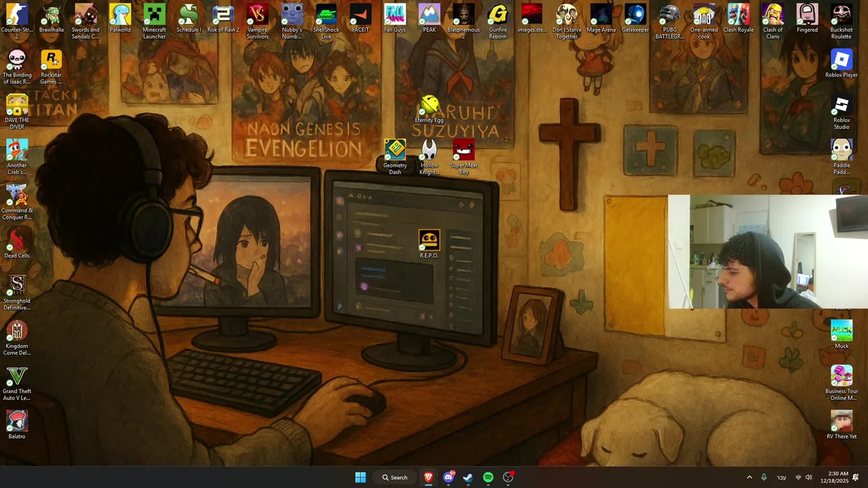
Task: Open the notifications bell icon
Action: 856,477
